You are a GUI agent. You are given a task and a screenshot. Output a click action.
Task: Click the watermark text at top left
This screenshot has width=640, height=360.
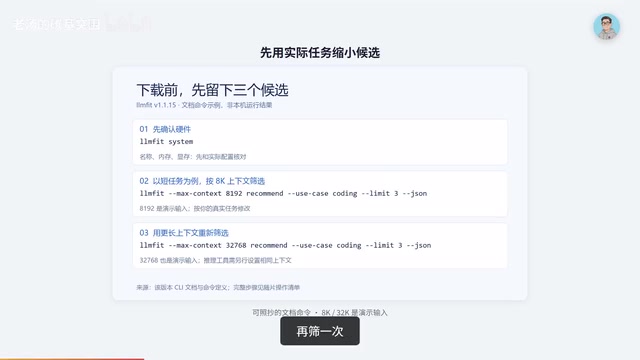[x=57, y=24]
